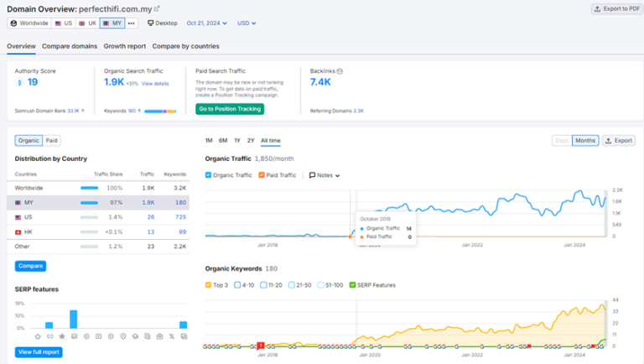Open the Desktop device selector

pyautogui.click(x=163, y=23)
